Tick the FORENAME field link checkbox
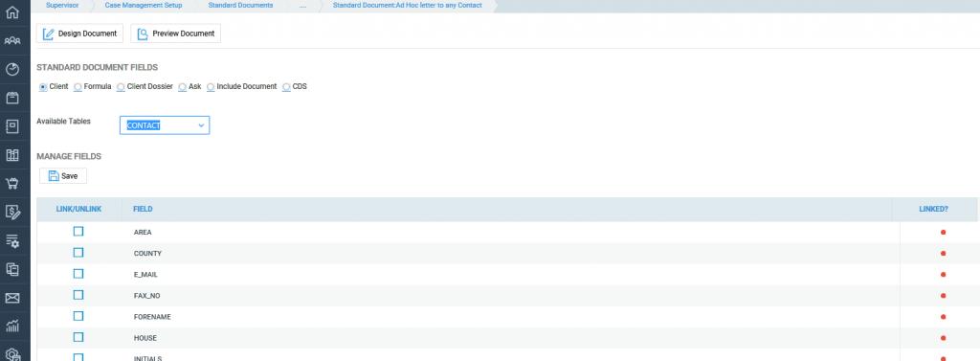The width and height of the screenshot is (980, 361). 78,316
